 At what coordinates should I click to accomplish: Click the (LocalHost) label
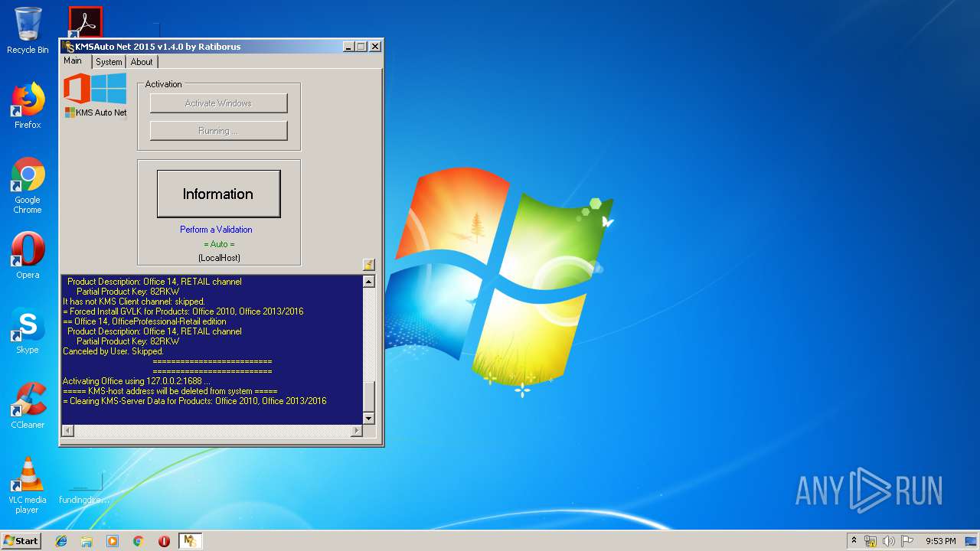click(x=219, y=258)
